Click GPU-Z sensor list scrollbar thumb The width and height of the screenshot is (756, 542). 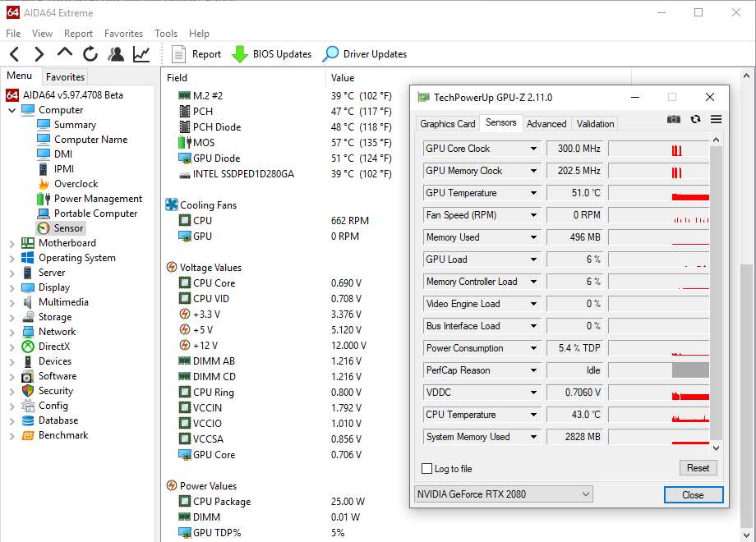coord(716,292)
